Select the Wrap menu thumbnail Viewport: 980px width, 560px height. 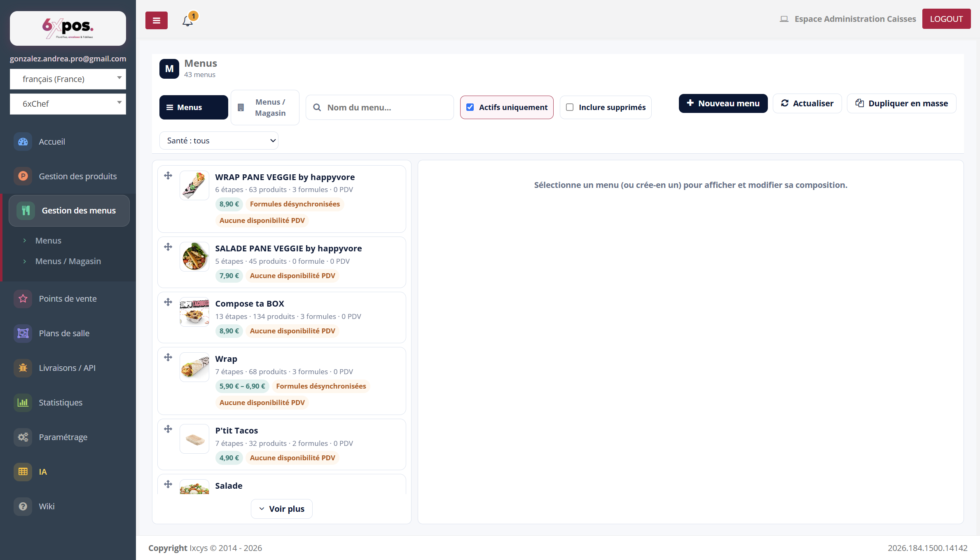[194, 367]
